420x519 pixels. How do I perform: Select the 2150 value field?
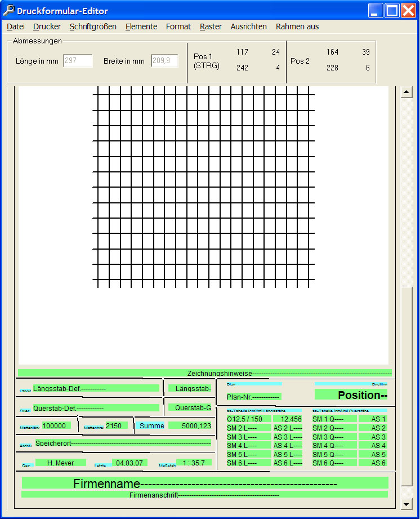click(117, 425)
